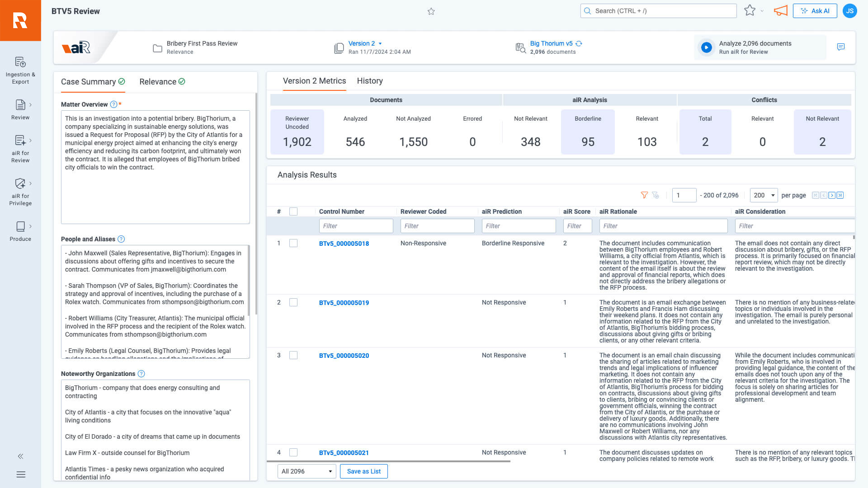868x488 pixels.
Task: Select the checkbox for BTv5_000005019
Action: (293, 302)
